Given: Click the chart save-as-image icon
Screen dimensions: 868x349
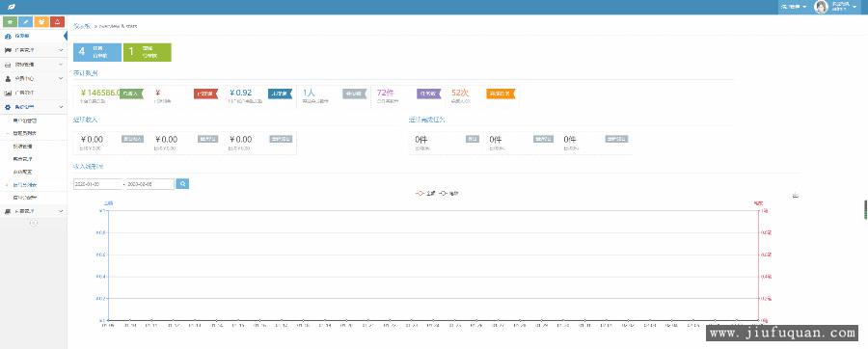Looking at the screenshot, I should tap(796, 196).
